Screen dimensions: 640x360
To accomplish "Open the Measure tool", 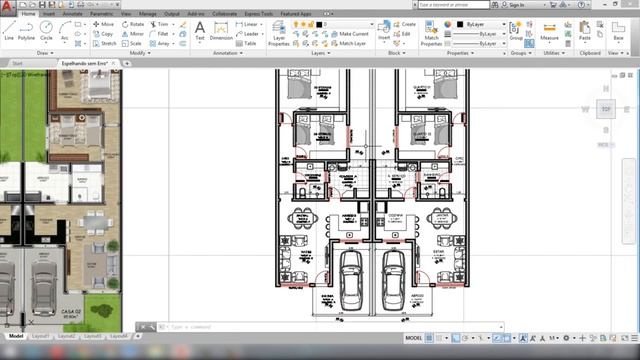I will 549,31.
